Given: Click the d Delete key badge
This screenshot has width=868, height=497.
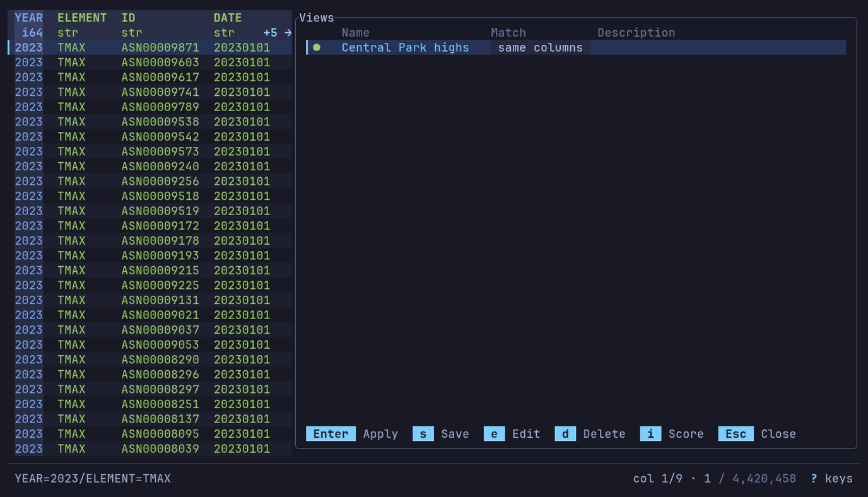Looking at the screenshot, I should 565,434.
